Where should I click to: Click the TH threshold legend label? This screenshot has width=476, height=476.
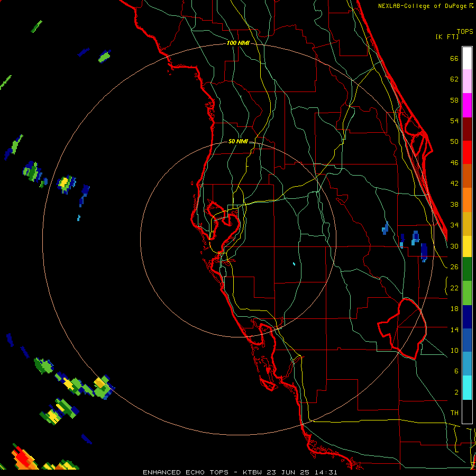[454, 413]
